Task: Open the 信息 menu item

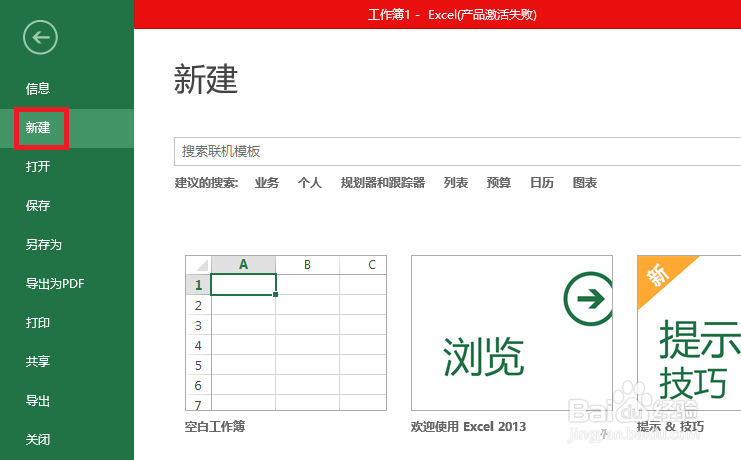Action: [x=38, y=88]
